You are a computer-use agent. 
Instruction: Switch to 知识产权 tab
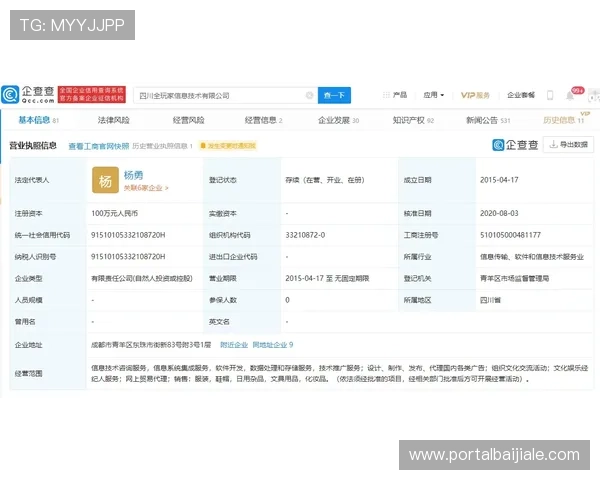click(413, 120)
